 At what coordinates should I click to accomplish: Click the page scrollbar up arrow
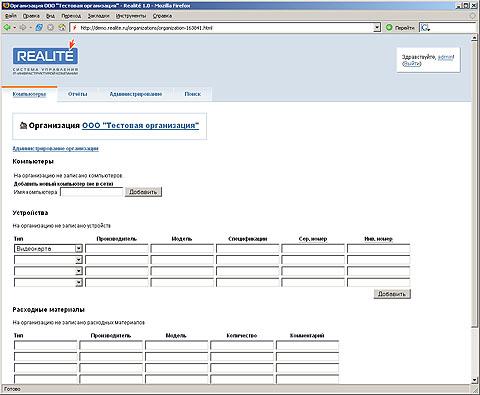point(475,38)
